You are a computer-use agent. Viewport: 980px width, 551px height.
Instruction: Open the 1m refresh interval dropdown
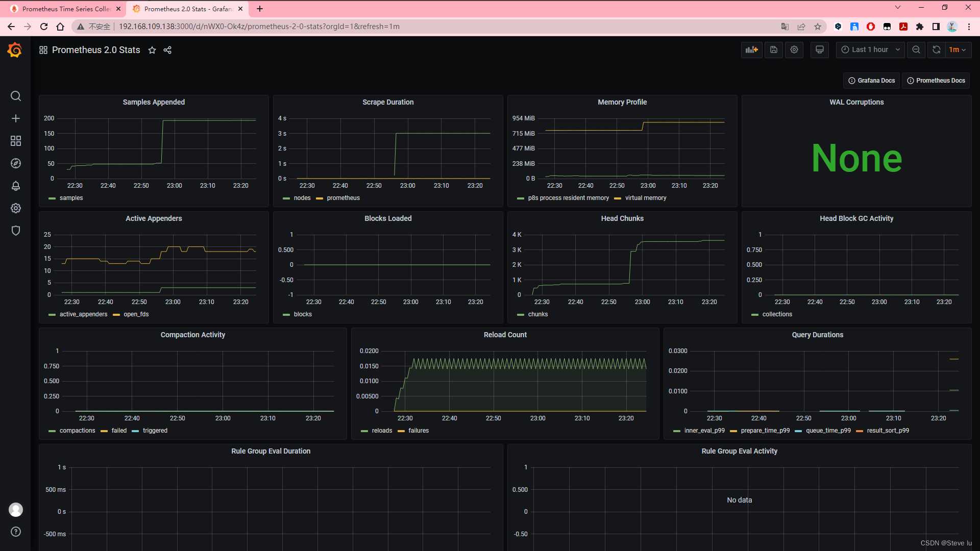958,49
